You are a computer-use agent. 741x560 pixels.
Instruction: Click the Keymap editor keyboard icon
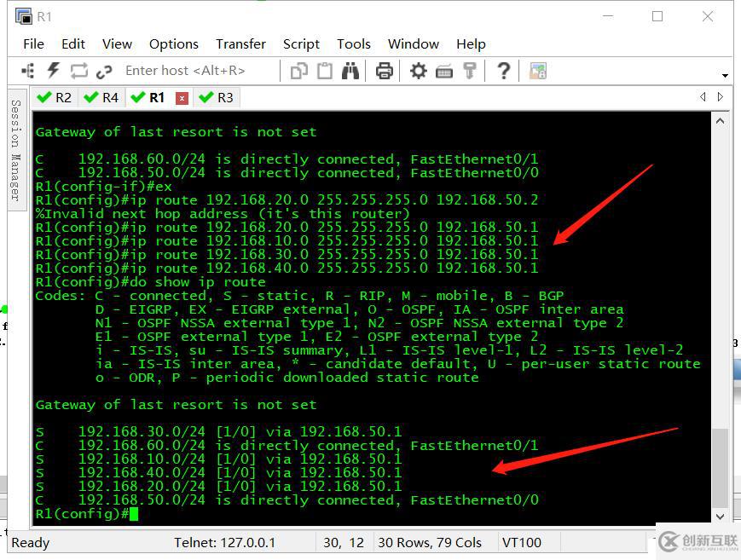coord(443,72)
